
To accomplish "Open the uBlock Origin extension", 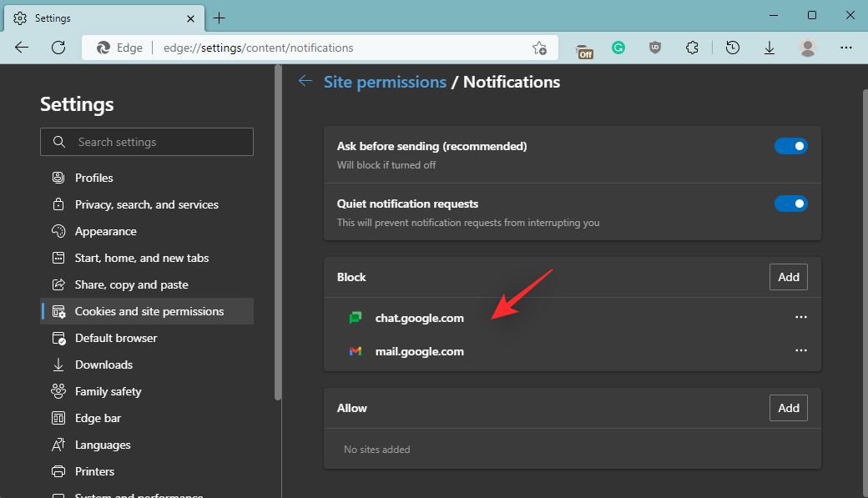I will coord(655,48).
